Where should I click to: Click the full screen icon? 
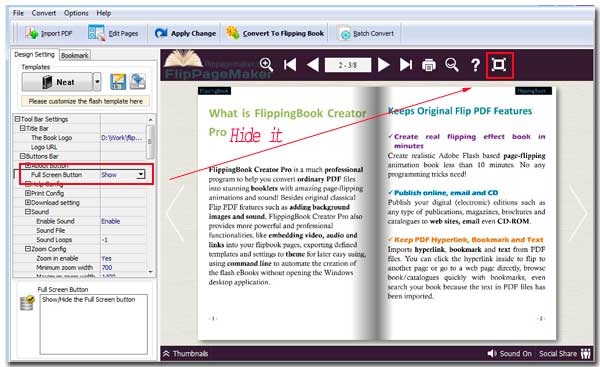pos(499,65)
